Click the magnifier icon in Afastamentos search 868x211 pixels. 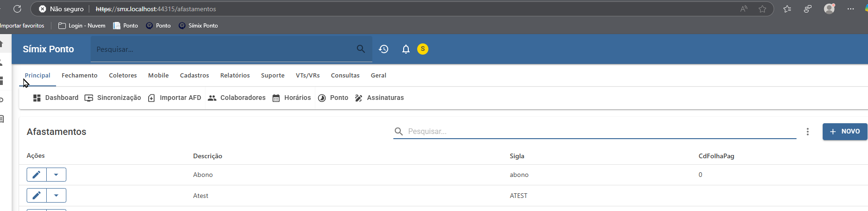point(398,132)
